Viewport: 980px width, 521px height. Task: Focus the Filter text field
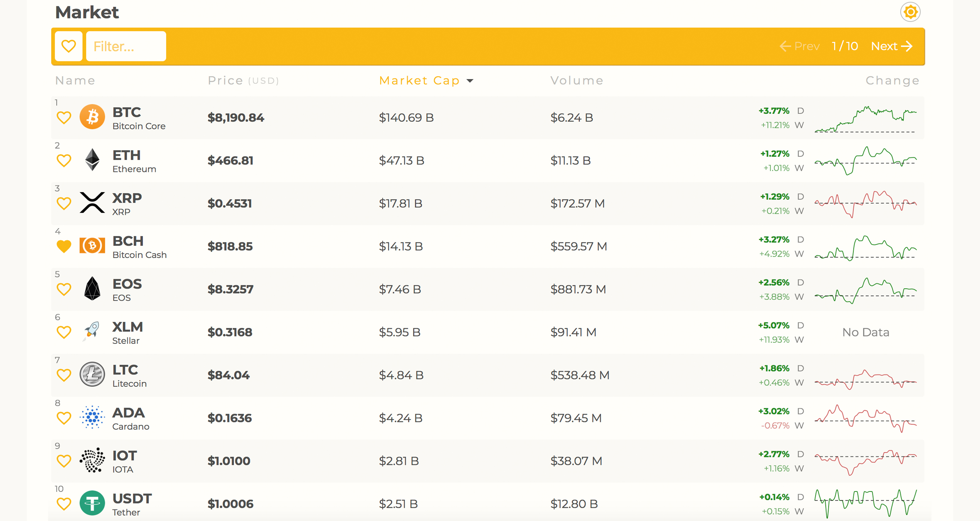126,46
